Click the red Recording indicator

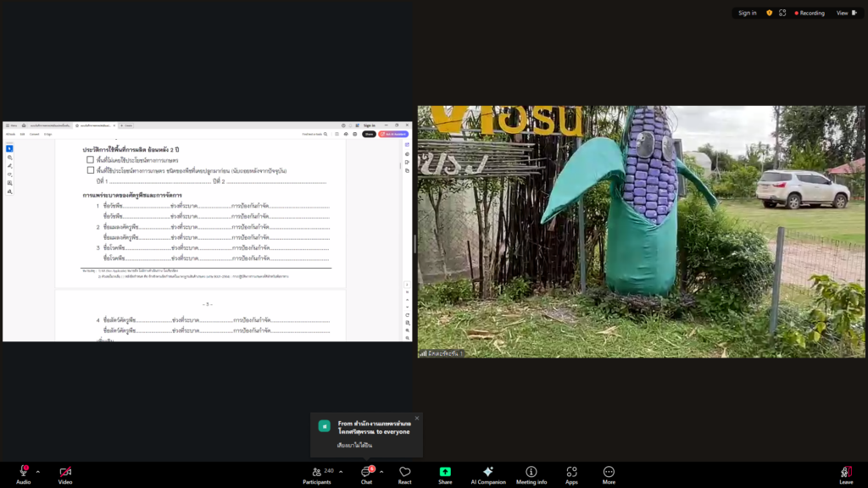[x=809, y=13]
